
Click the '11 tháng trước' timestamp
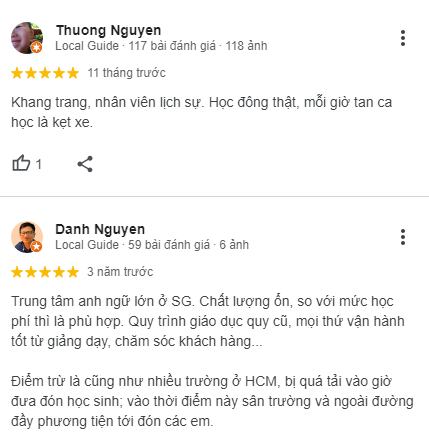pyautogui.click(x=126, y=73)
